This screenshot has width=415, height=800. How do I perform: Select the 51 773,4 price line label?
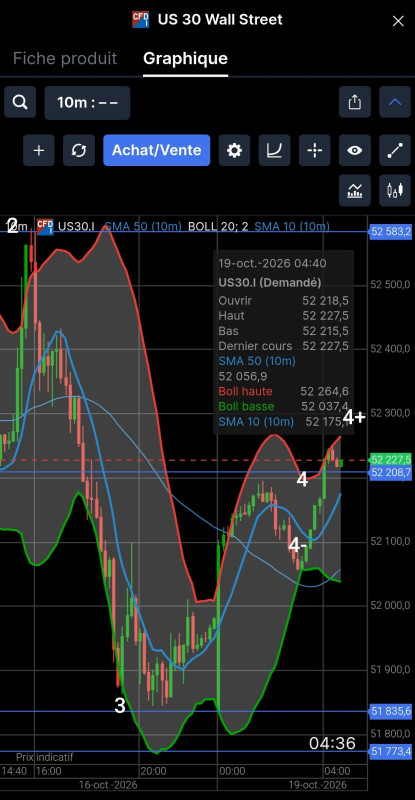tap(390, 751)
